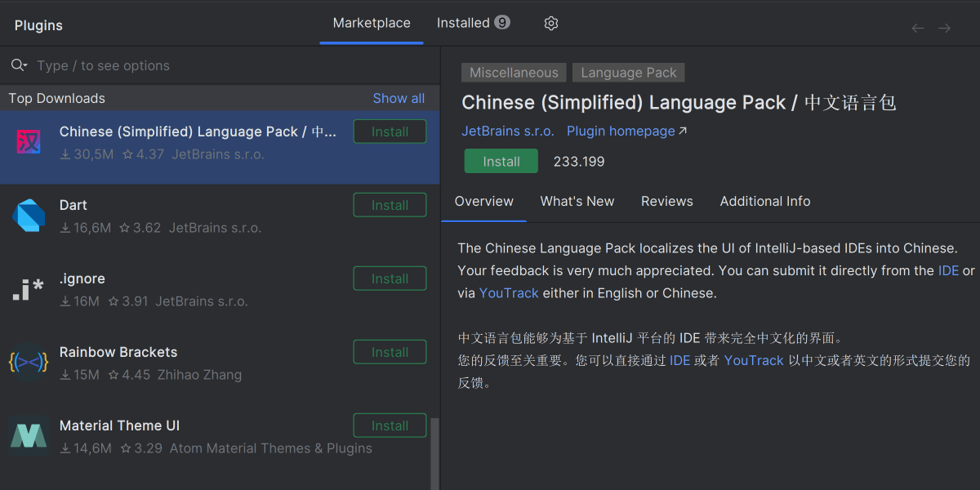Install the Rainbow Brackets plugin

click(x=390, y=352)
